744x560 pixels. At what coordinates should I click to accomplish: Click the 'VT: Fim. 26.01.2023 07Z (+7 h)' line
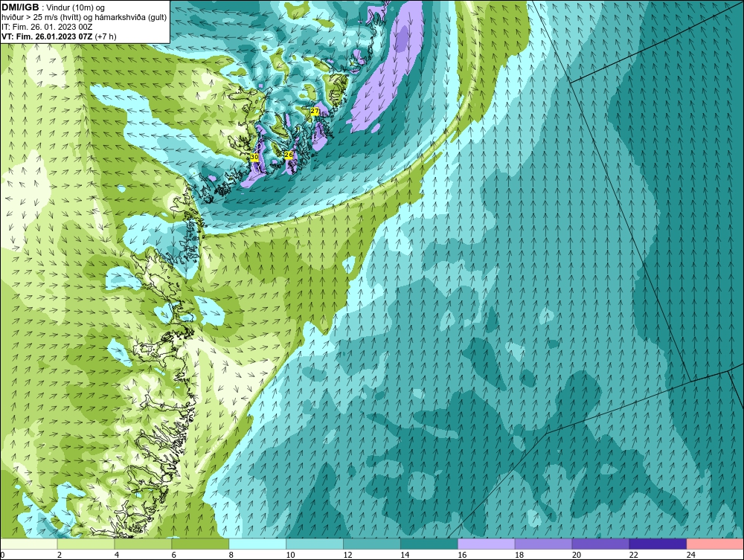[59, 36]
